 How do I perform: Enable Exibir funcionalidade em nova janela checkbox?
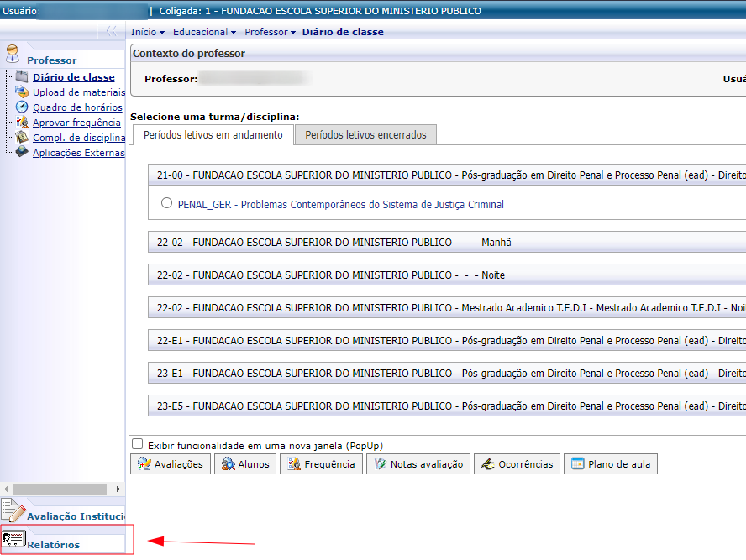click(138, 444)
